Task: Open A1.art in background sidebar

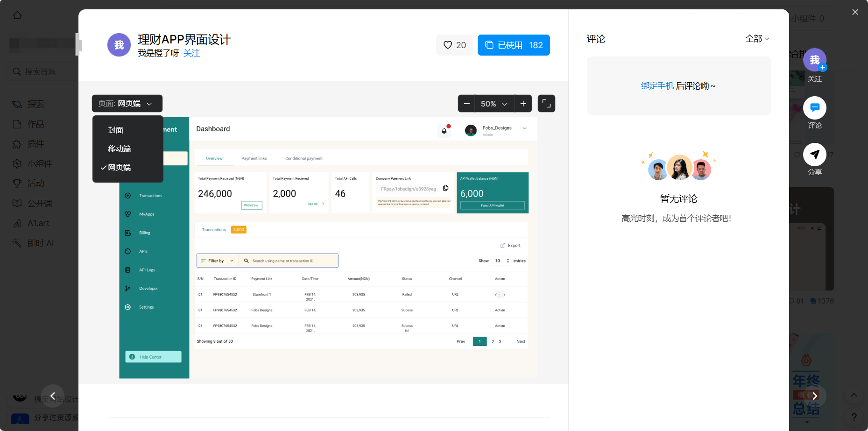Action: coord(32,223)
